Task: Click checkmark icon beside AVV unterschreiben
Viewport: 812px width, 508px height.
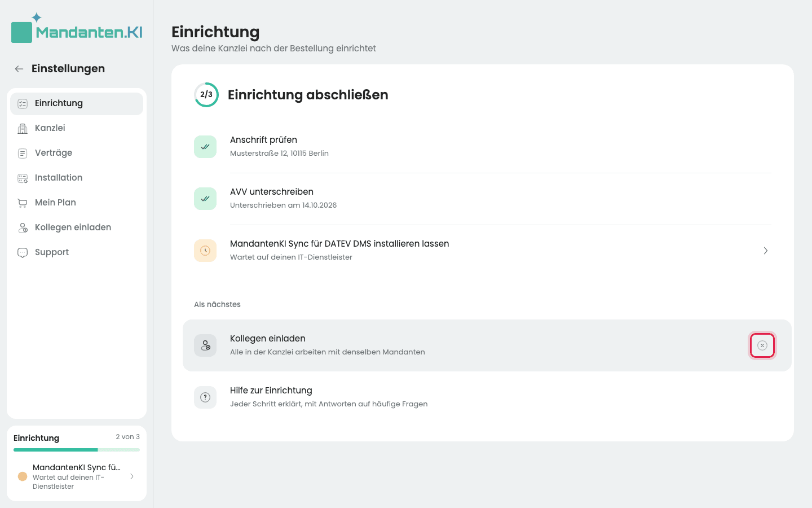Action: click(x=205, y=199)
